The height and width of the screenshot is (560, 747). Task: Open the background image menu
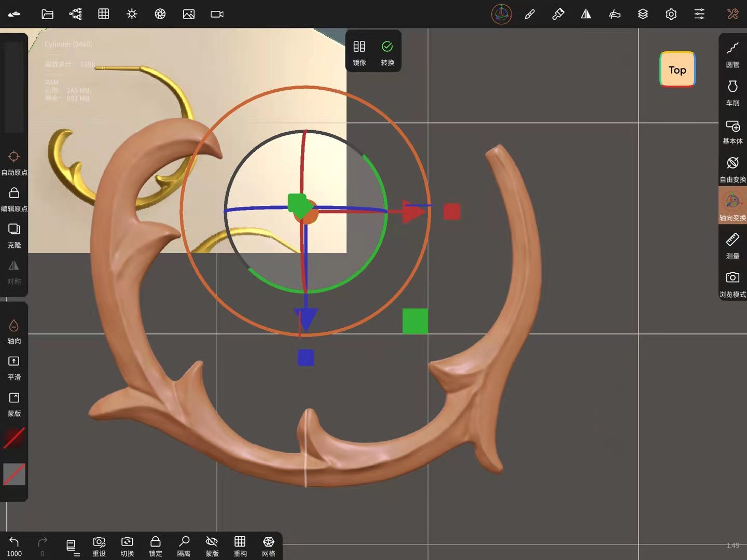pos(189,14)
